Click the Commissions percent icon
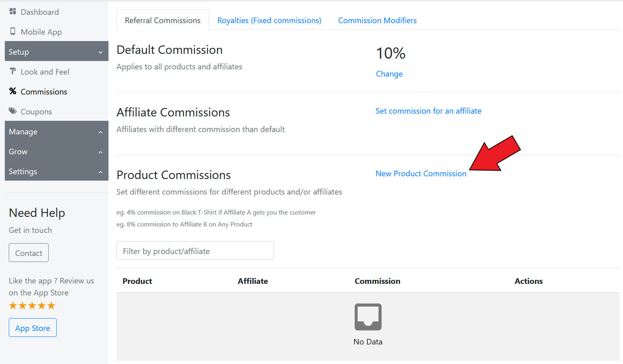The image size is (623, 364). (x=13, y=91)
